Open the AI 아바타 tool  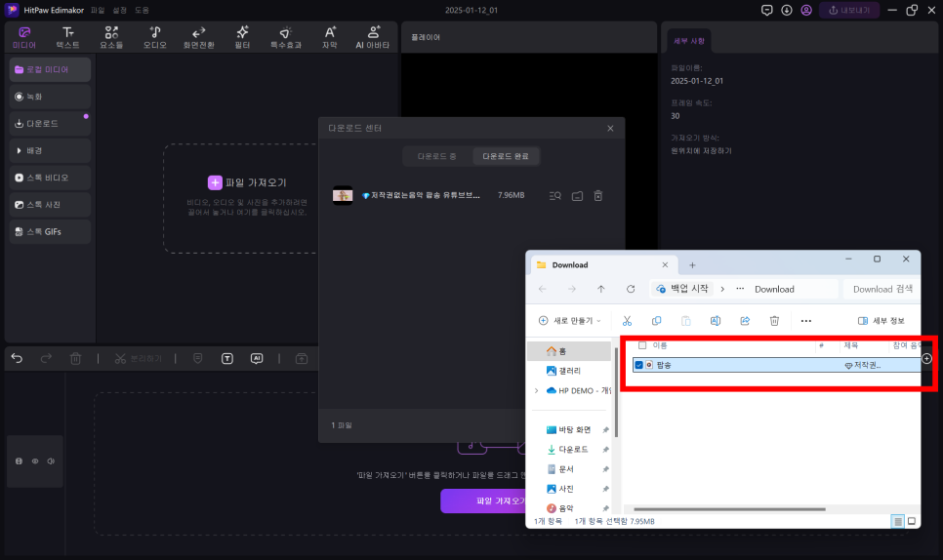click(373, 37)
